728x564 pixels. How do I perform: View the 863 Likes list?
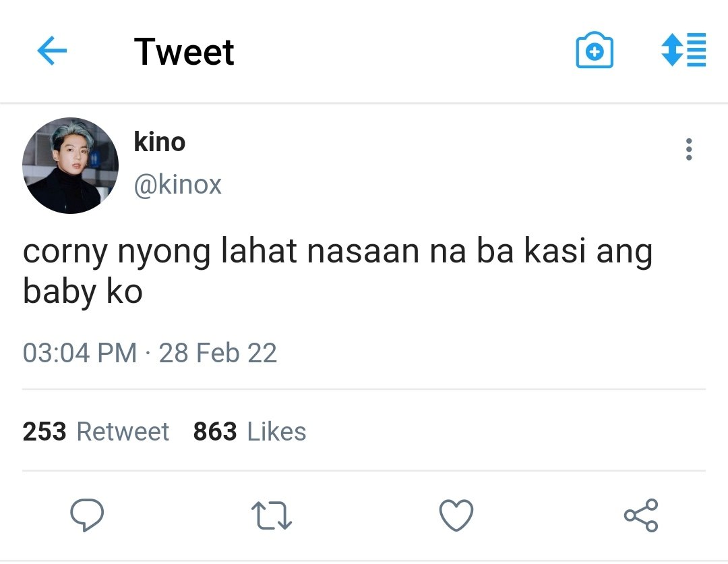250,431
